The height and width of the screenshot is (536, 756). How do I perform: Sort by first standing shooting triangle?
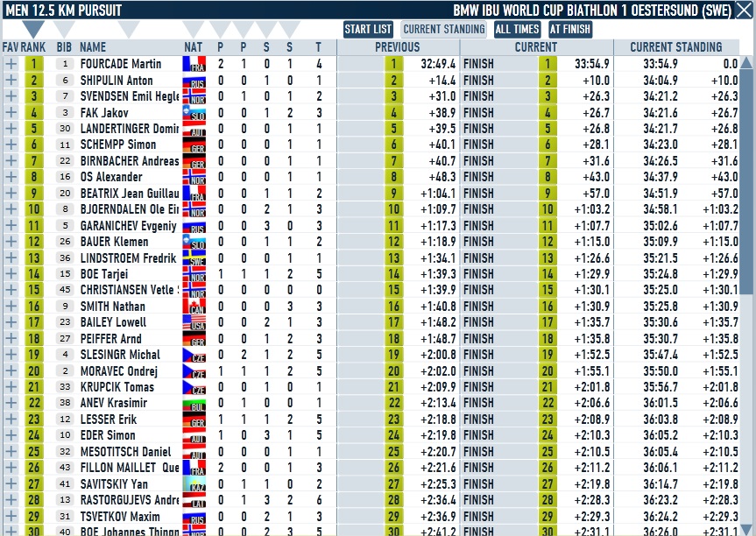click(x=266, y=29)
